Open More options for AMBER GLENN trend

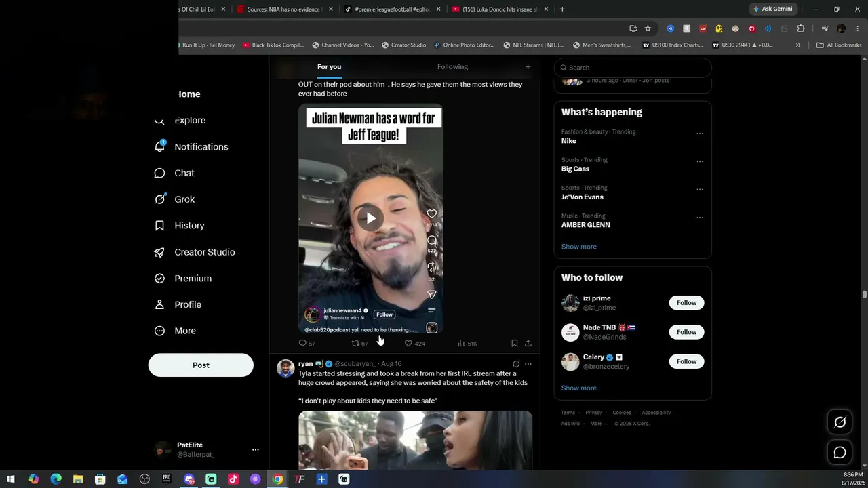click(x=700, y=218)
